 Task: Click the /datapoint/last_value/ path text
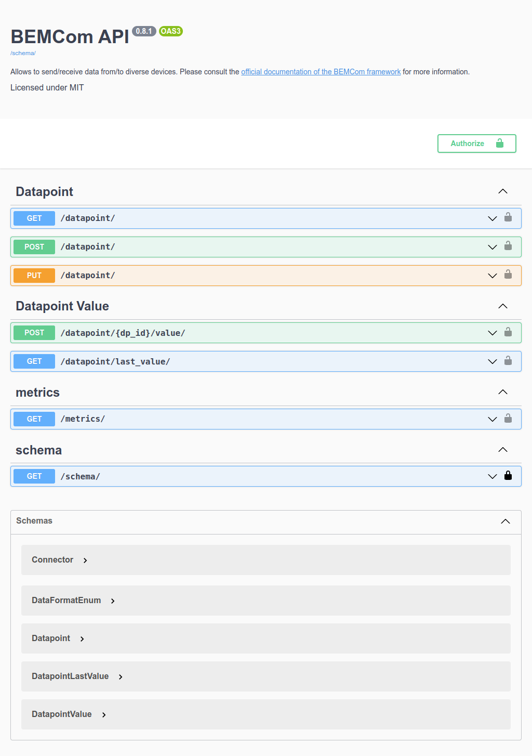tap(115, 361)
